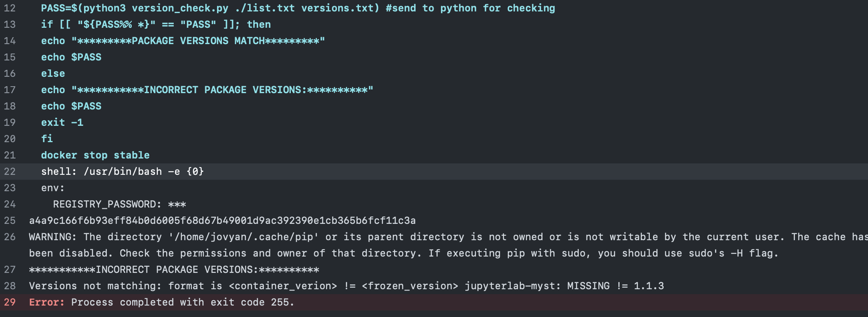
Task: Click the 'env:' line in the log
Action: [53, 188]
